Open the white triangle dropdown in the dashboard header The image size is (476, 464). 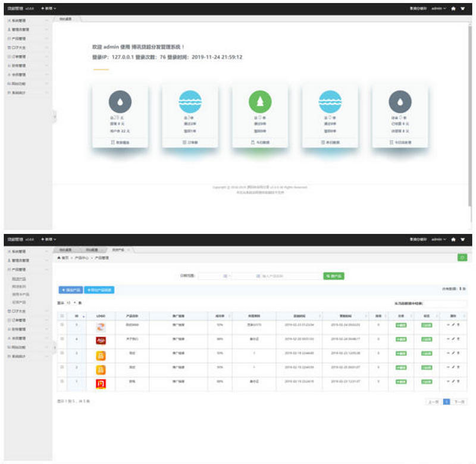point(463,9)
